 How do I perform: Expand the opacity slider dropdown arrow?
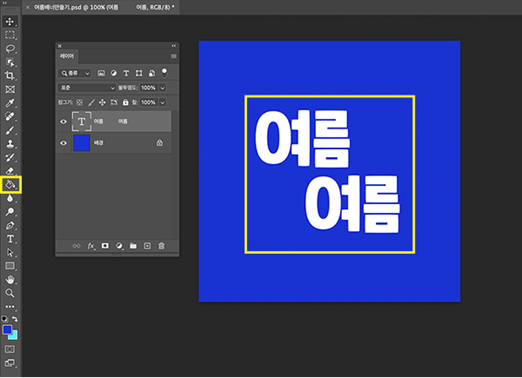pos(163,88)
